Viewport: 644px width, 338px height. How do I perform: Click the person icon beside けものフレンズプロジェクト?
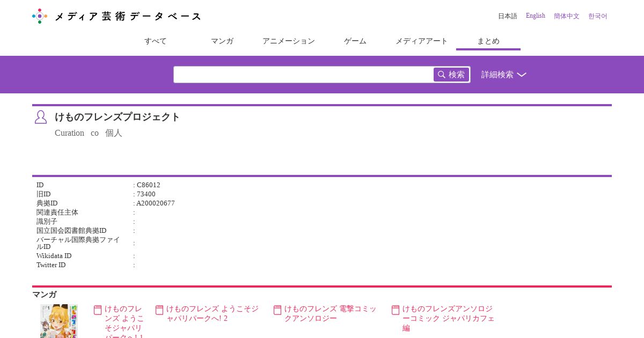(x=41, y=117)
